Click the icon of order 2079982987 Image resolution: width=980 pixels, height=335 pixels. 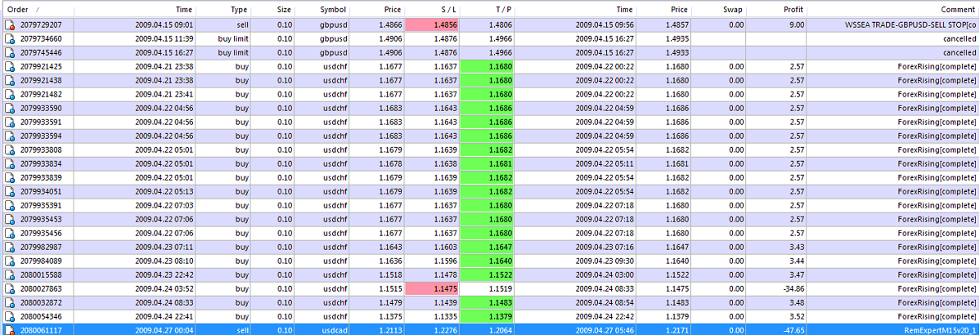click(9, 247)
